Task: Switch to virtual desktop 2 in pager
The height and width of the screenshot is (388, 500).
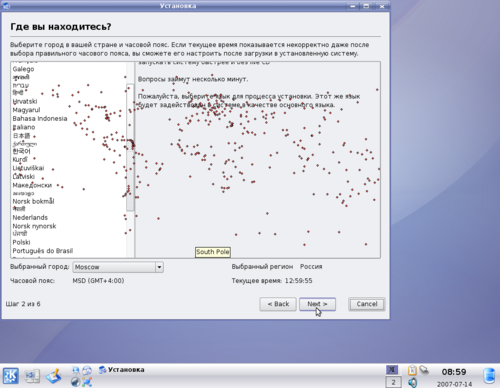Action: pos(393,382)
